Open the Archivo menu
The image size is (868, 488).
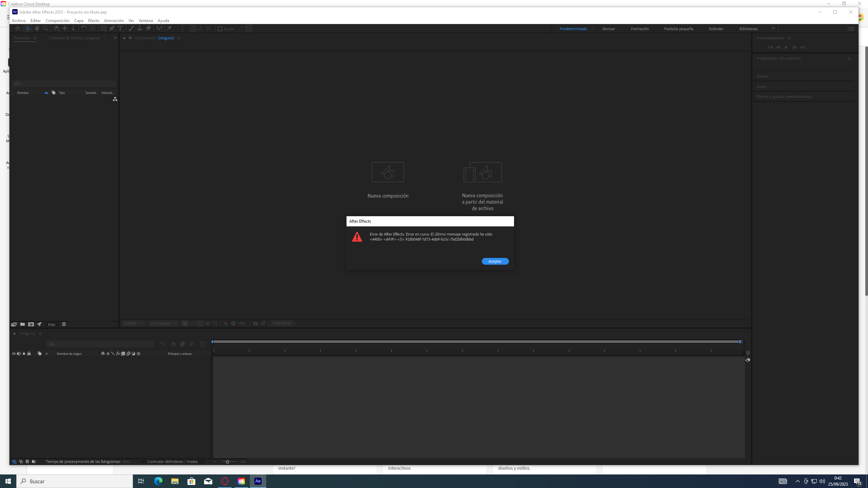(x=19, y=21)
